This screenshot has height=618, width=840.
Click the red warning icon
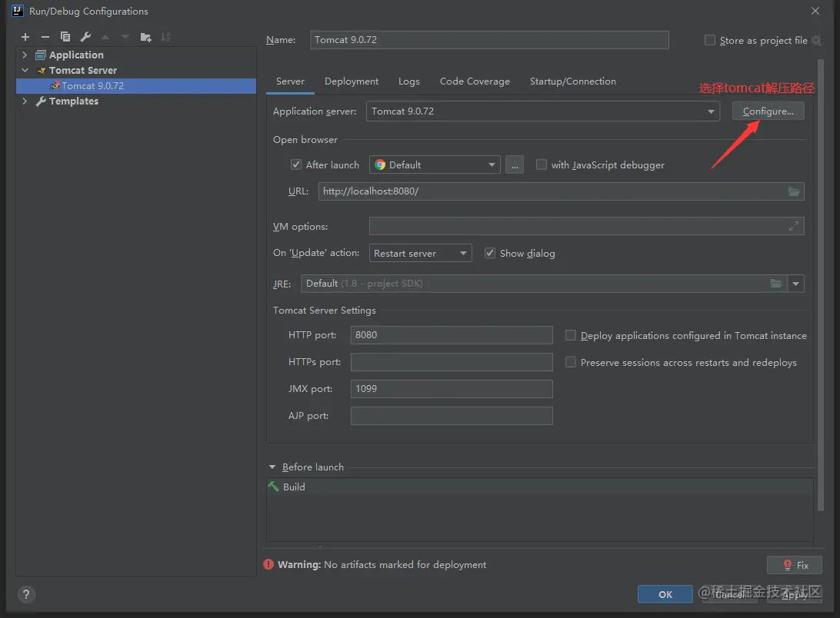pyautogui.click(x=268, y=564)
